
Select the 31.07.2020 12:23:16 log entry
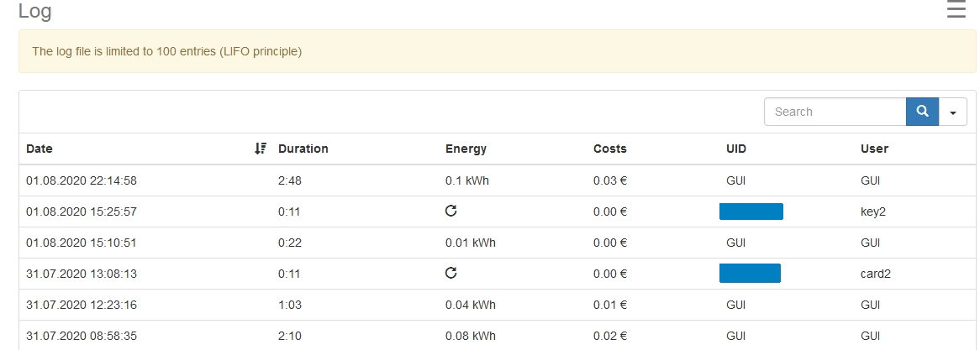pos(82,305)
